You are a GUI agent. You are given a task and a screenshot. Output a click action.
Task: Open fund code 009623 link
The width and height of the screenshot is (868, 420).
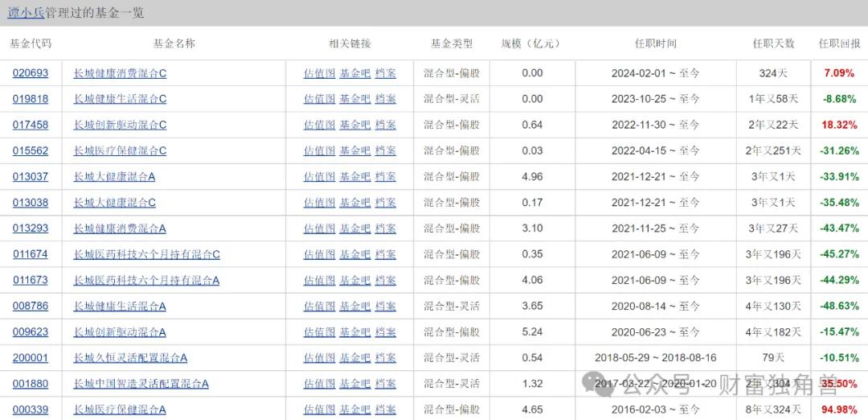(31, 332)
